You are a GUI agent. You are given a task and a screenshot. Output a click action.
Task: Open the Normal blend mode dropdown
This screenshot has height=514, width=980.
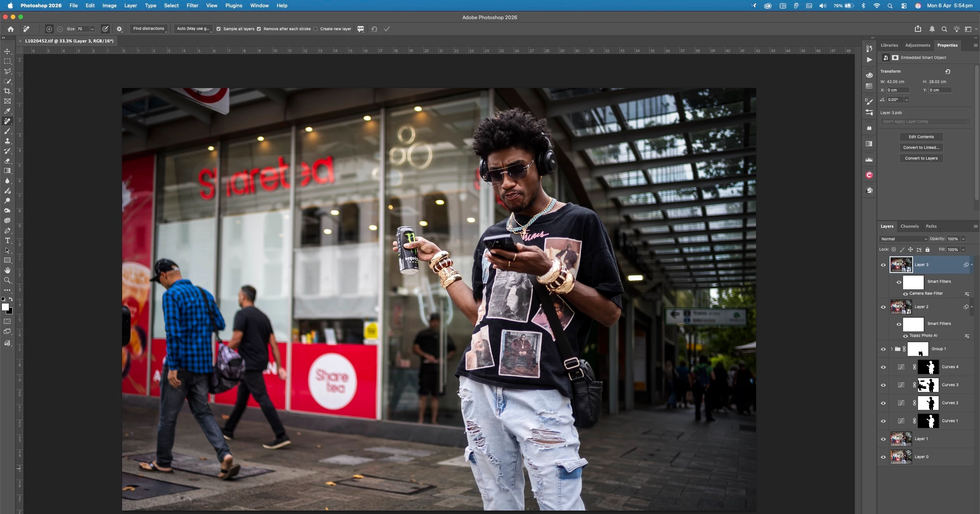click(x=903, y=239)
